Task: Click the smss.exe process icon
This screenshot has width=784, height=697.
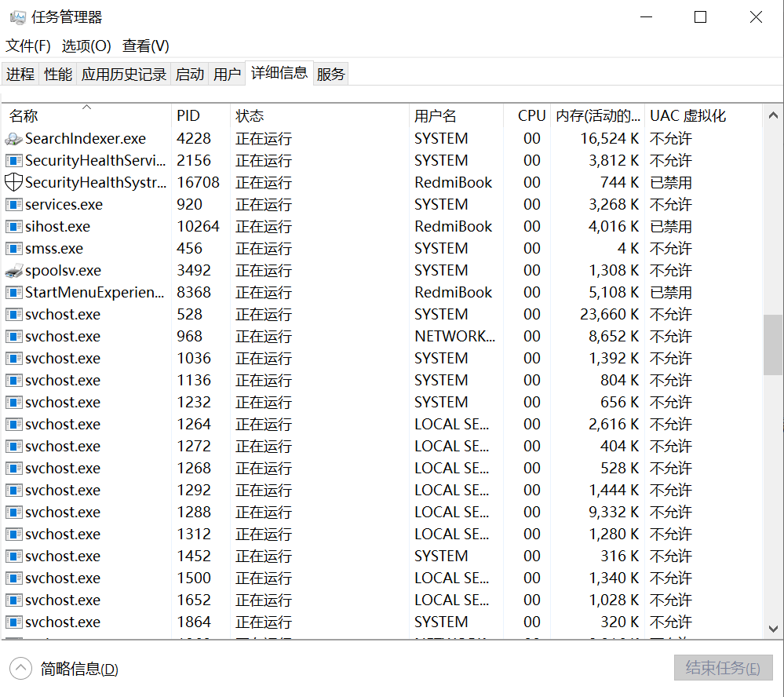Action: [x=13, y=249]
